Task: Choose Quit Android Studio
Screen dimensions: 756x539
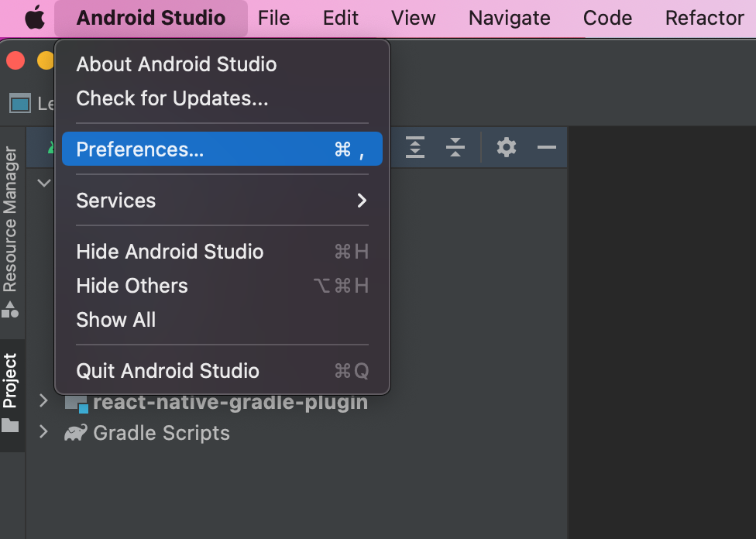Action: click(x=222, y=371)
